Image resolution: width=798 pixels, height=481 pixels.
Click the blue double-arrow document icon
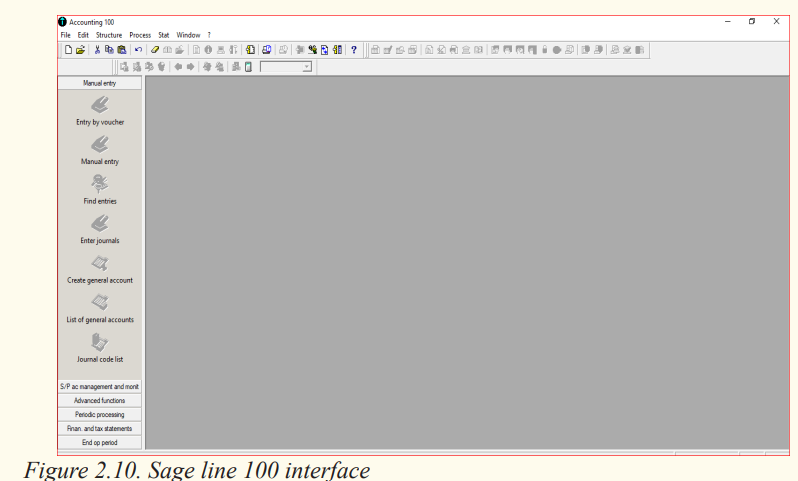click(325, 50)
